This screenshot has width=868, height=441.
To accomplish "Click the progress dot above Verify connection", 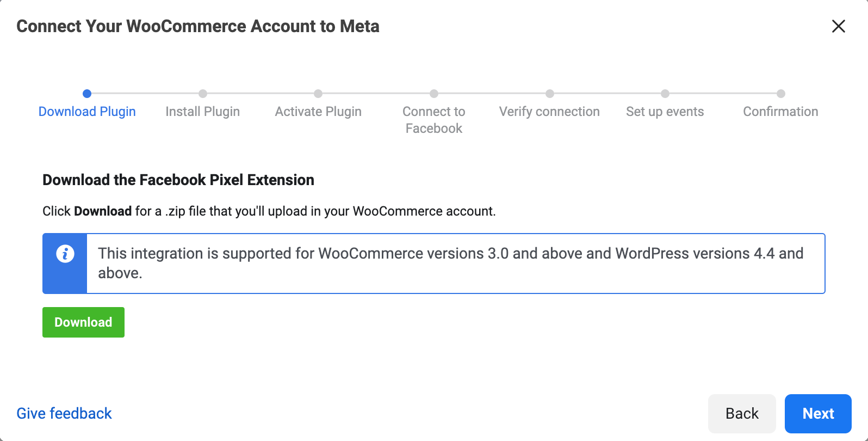I will (x=550, y=94).
